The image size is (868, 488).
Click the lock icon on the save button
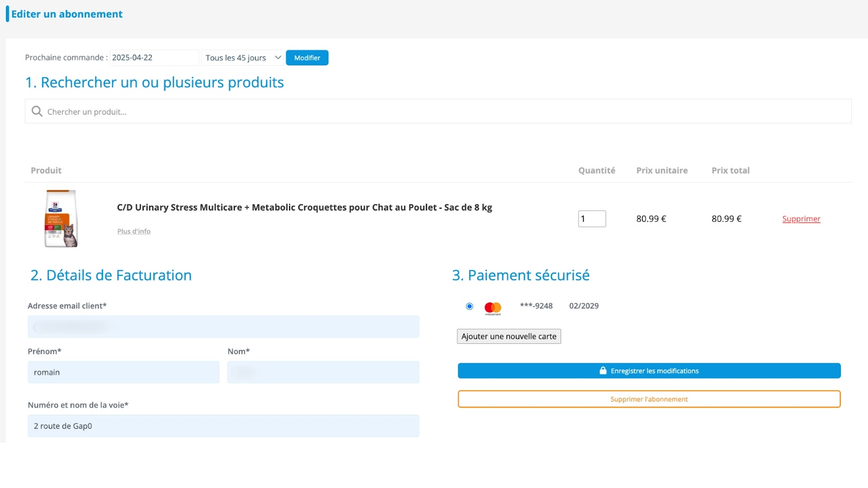pyautogui.click(x=603, y=371)
